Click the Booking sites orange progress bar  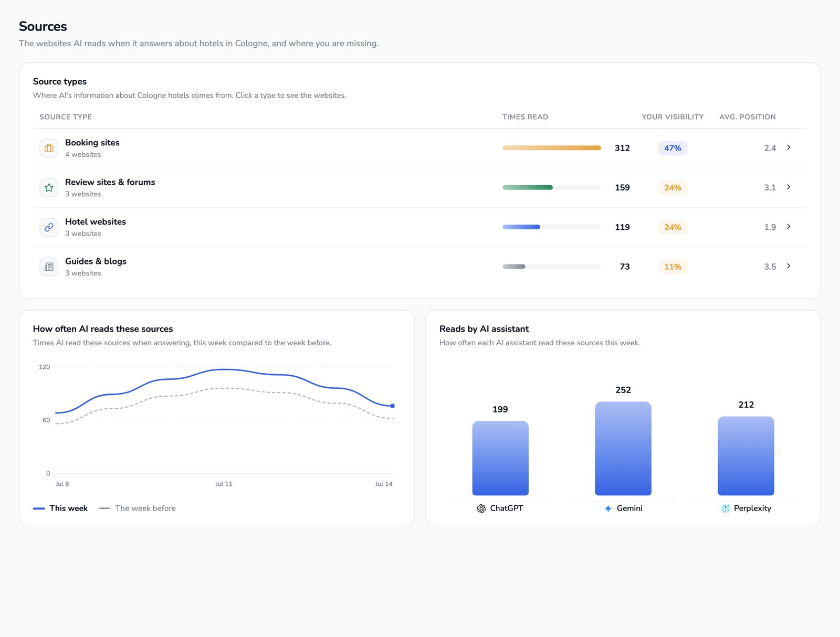(552, 148)
